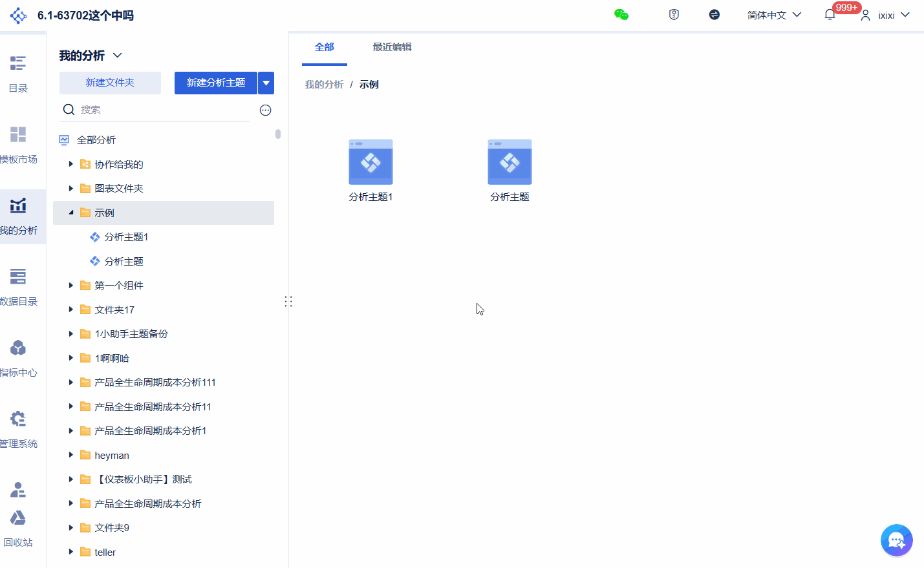Collapse the 示例 folder

(71, 213)
